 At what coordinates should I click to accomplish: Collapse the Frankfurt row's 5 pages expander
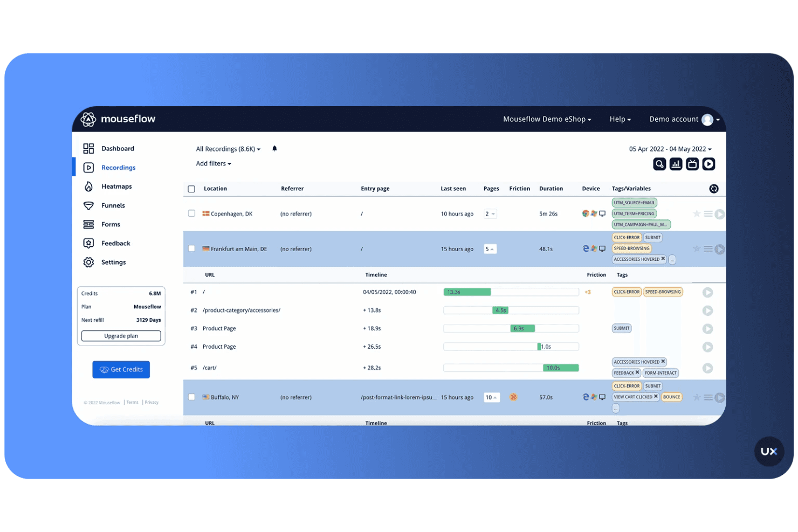pos(490,249)
